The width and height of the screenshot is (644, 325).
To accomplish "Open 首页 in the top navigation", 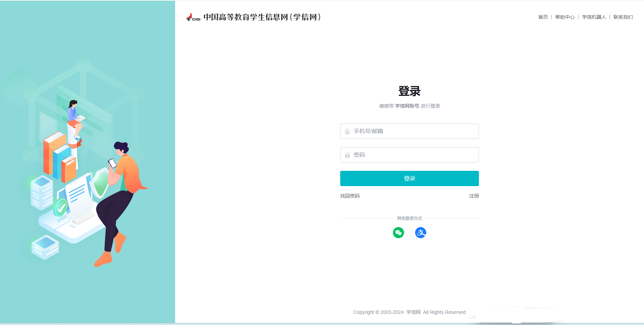I will (x=543, y=17).
